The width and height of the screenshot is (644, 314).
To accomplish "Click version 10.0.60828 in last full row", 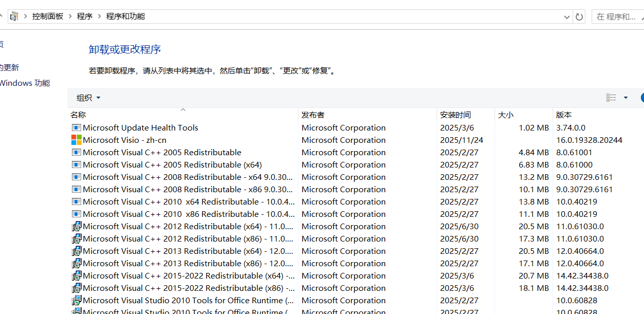I will coord(577,300).
